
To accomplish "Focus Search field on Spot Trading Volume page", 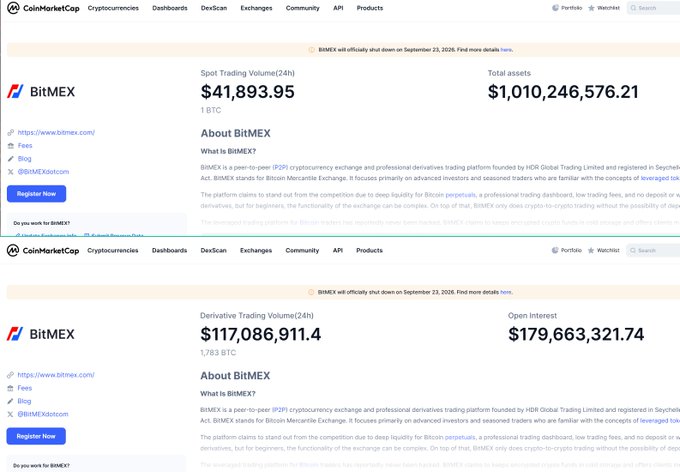I will tap(654, 8).
